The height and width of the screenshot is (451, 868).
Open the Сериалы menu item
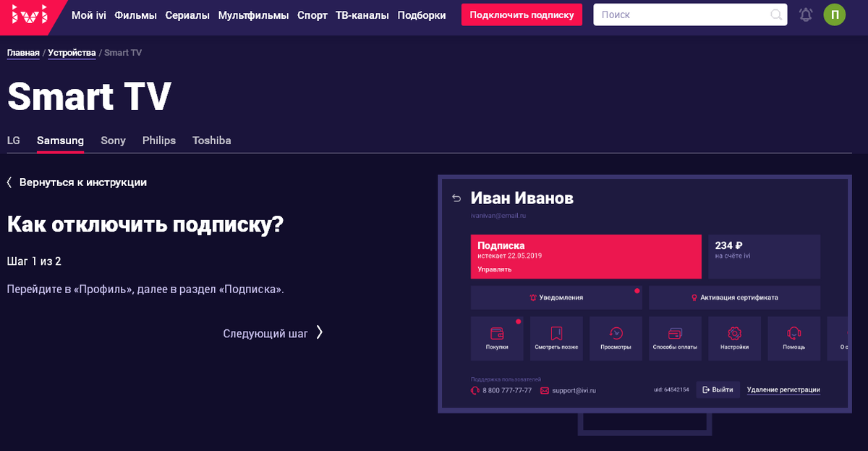click(187, 15)
